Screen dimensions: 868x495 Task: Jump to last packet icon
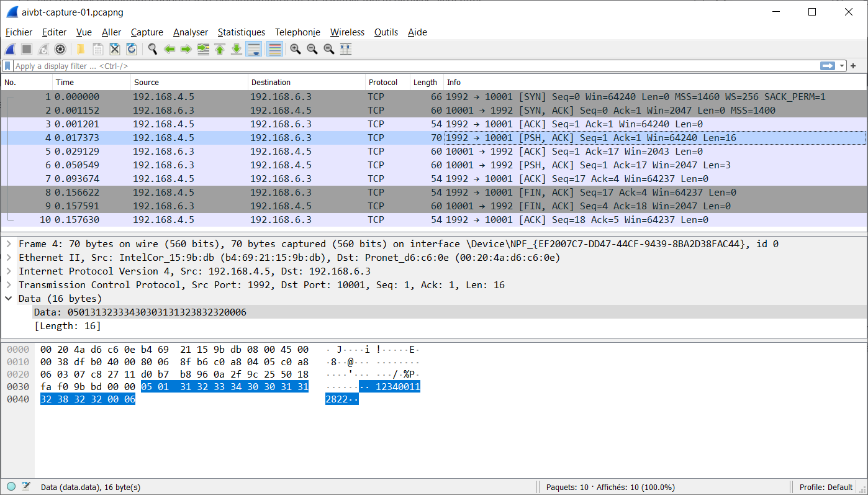pos(237,49)
